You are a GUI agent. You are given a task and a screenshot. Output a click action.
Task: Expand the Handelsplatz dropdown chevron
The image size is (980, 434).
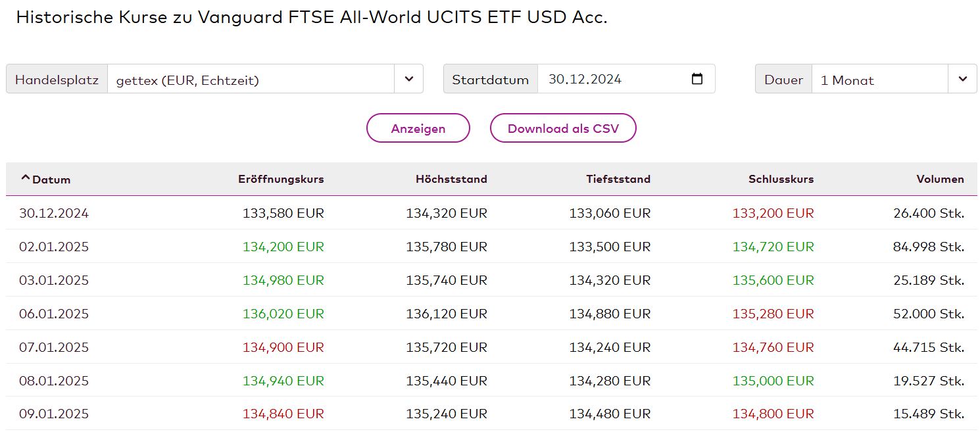pos(409,79)
